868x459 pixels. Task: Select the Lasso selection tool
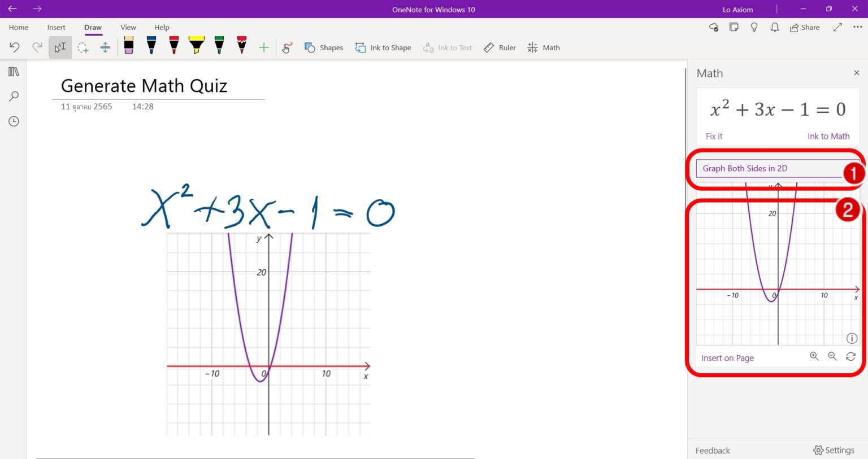83,47
